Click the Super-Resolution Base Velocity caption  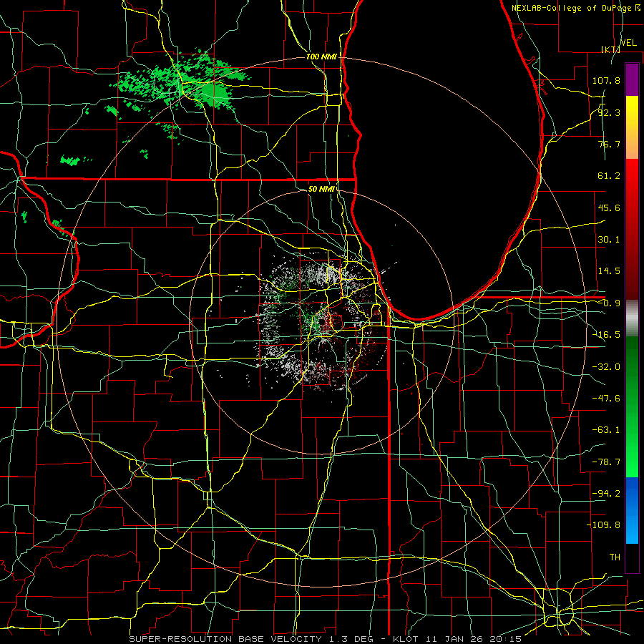click(326, 639)
